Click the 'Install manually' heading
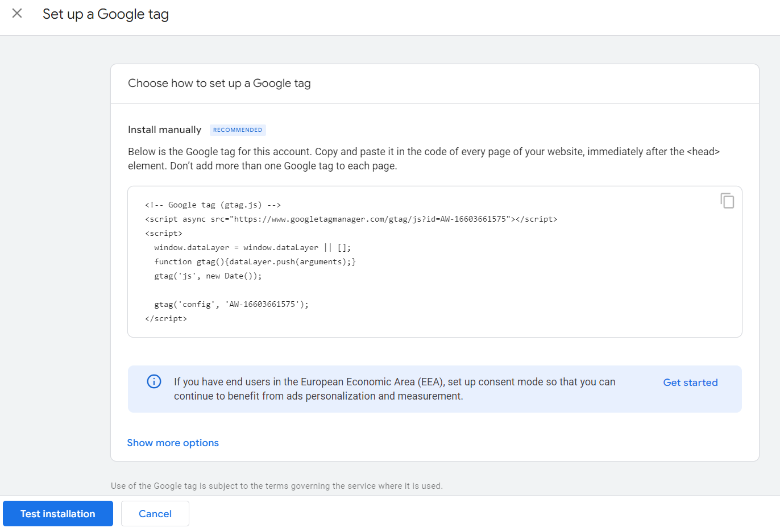 tap(164, 130)
